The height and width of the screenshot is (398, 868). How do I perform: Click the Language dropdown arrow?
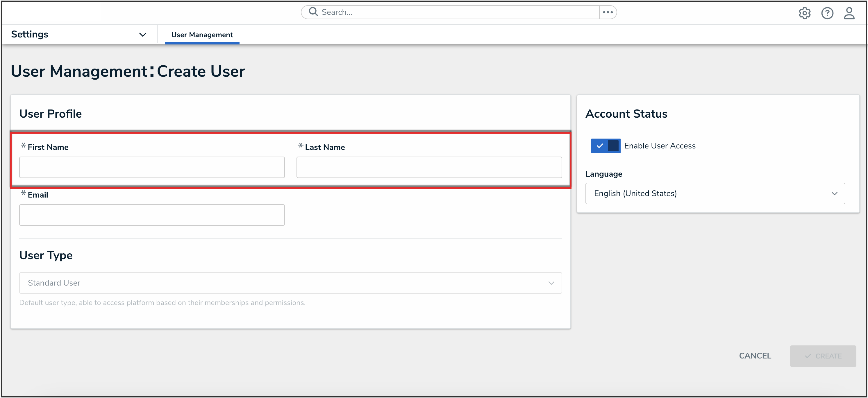pyautogui.click(x=834, y=193)
